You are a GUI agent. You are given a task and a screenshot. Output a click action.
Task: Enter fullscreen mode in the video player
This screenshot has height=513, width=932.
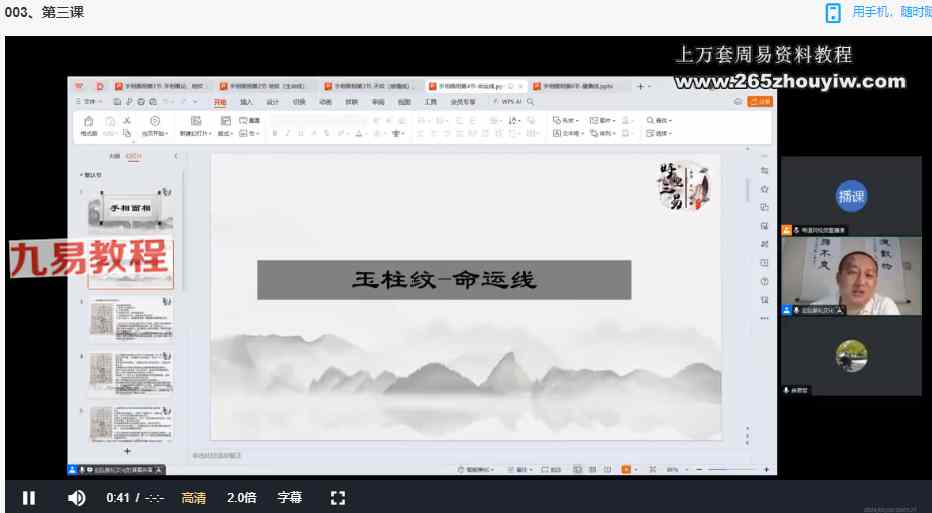337,498
